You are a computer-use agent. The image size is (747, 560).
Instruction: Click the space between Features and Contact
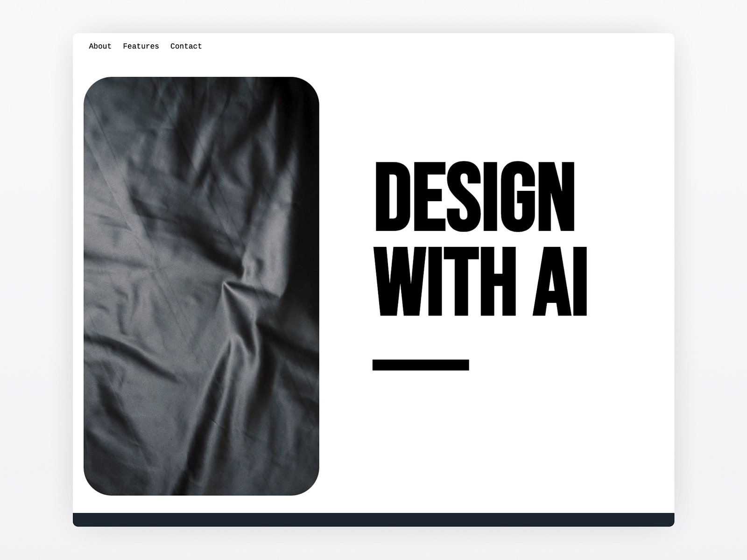click(165, 46)
